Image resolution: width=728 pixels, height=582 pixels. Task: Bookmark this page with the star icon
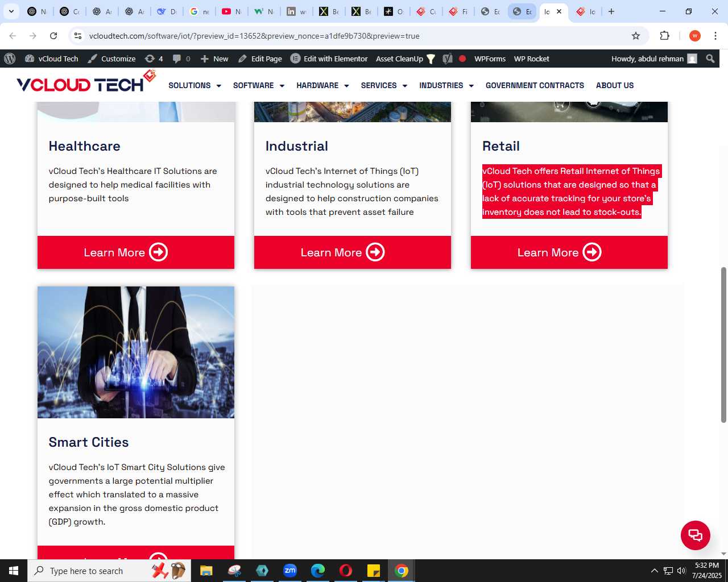point(636,36)
